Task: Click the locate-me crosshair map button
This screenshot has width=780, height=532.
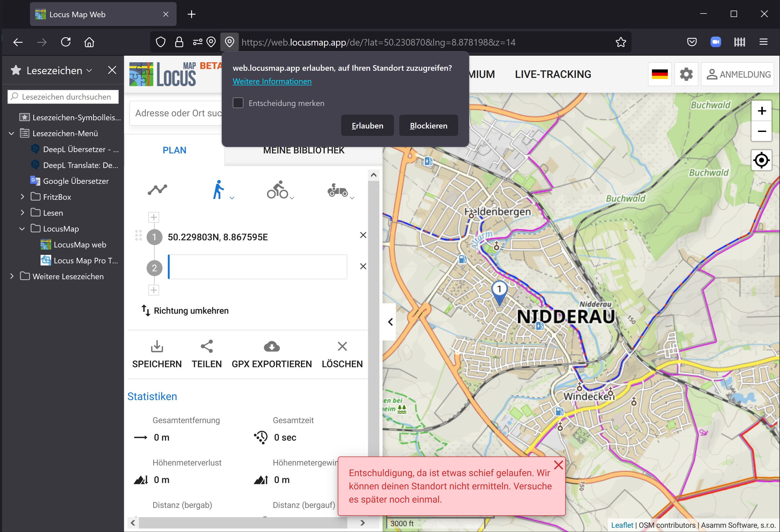Action: point(761,160)
